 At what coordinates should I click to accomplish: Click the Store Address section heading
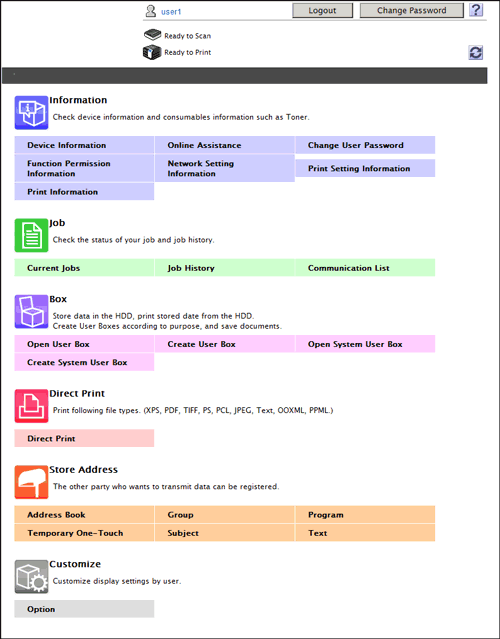(84, 470)
